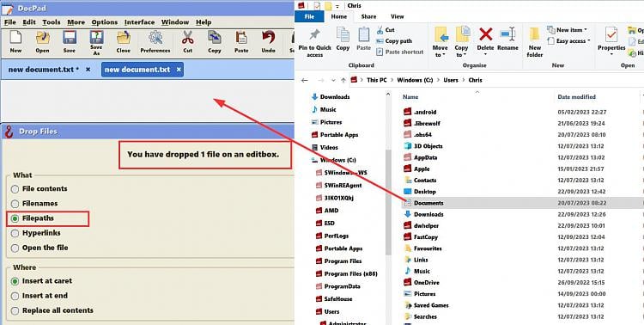Click Copy path in Explorer ribbon

pyautogui.click(x=394, y=41)
